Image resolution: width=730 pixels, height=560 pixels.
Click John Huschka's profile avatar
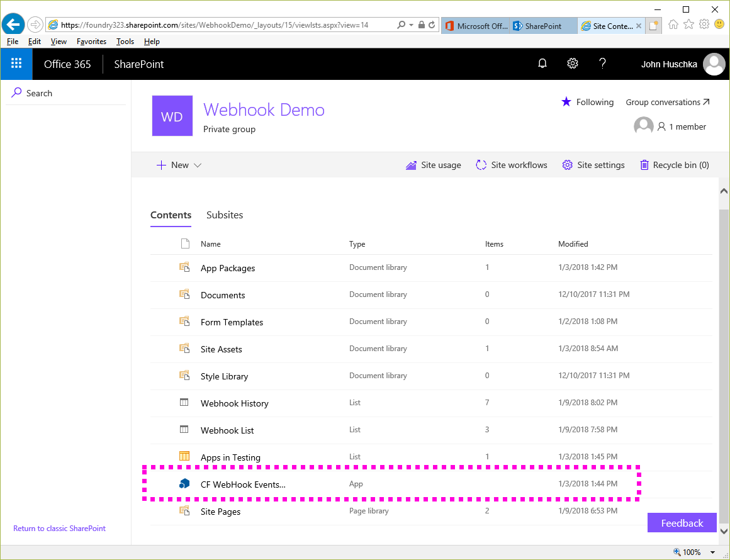714,64
